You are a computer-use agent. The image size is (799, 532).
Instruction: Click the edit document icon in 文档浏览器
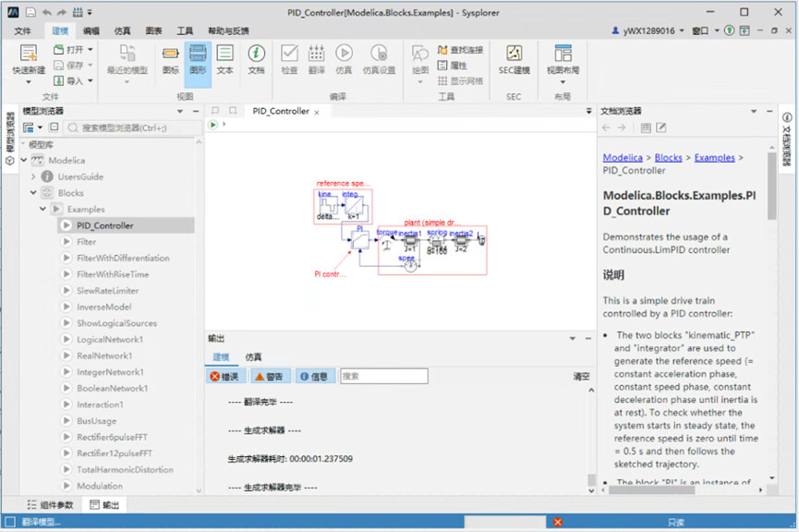point(661,127)
